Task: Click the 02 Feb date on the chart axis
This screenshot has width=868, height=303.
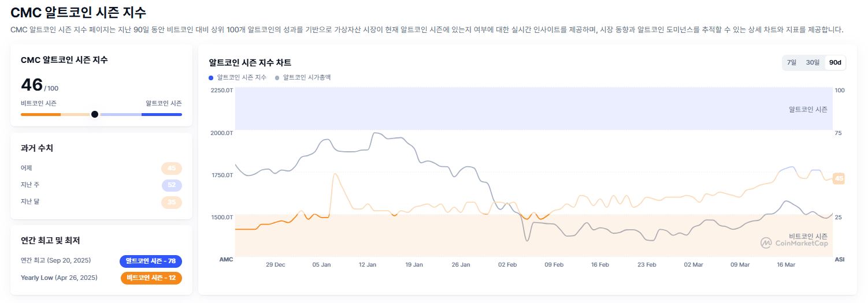Action: pos(507,264)
